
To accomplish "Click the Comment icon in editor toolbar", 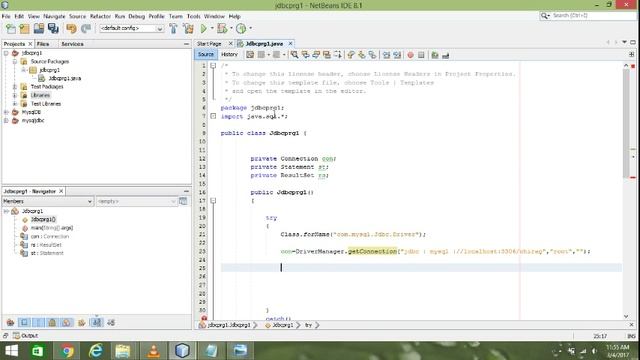I will (x=435, y=55).
